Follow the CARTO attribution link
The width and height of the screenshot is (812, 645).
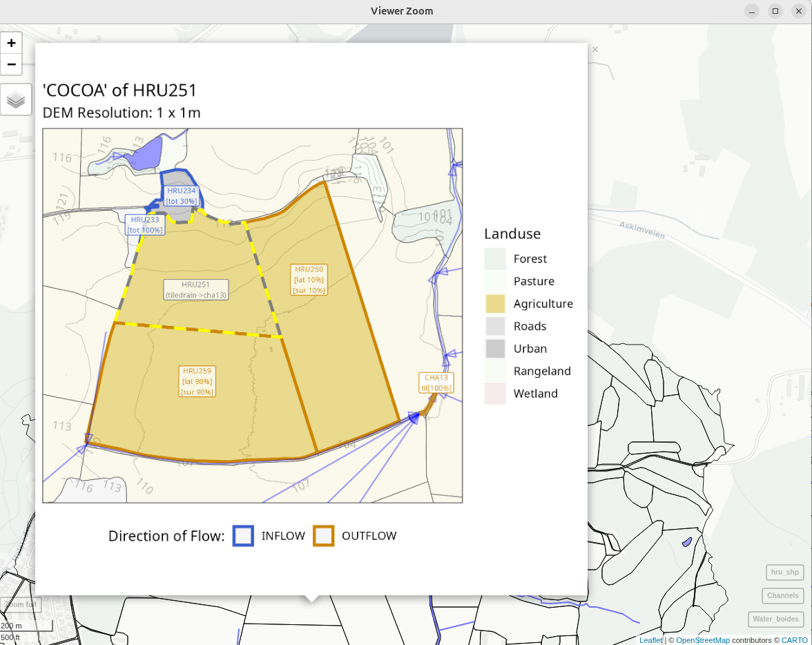point(794,640)
